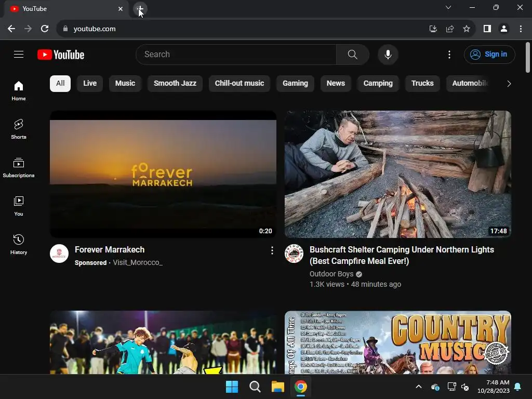Screen dimensions: 532x399
Task: Play the Bushcraft campfire video thumbnail
Action: click(x=398, y=174)
